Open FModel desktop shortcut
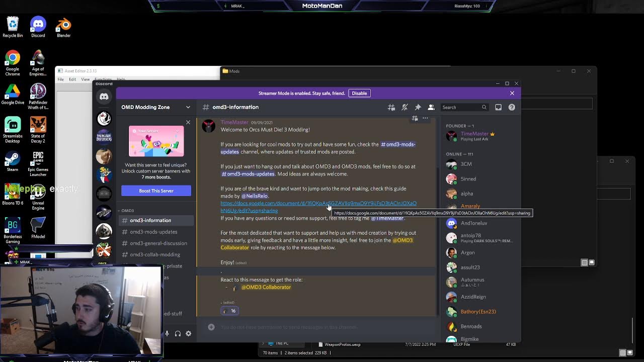The image size is (644, 362). click(38, 228)
